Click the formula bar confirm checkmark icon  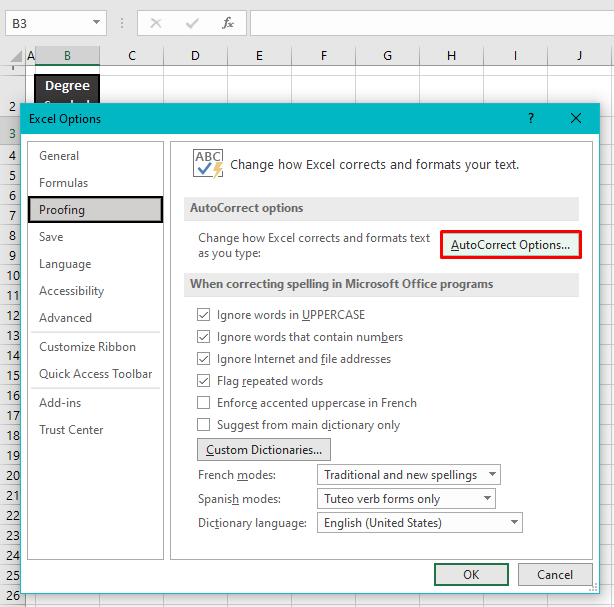point(192,23)
